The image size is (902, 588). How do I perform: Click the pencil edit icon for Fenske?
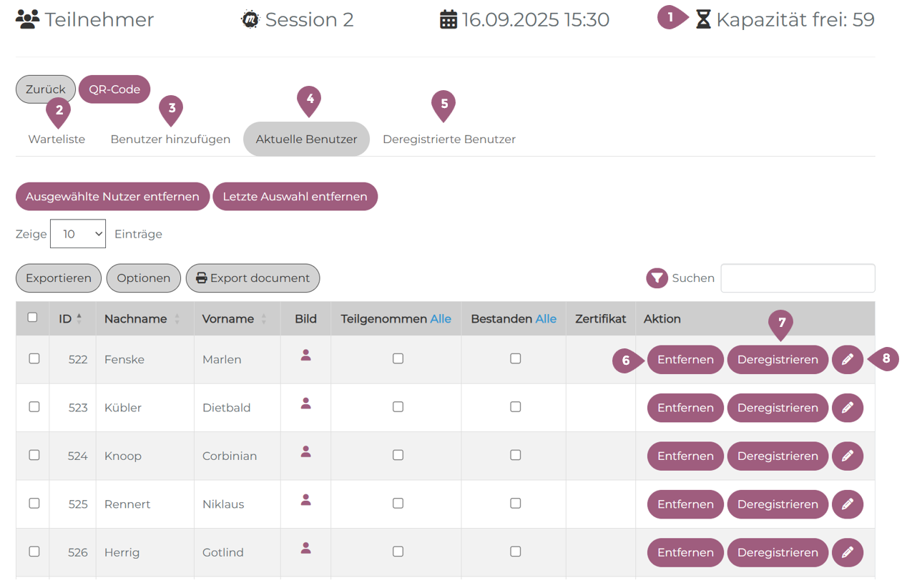tap(847, 360)
